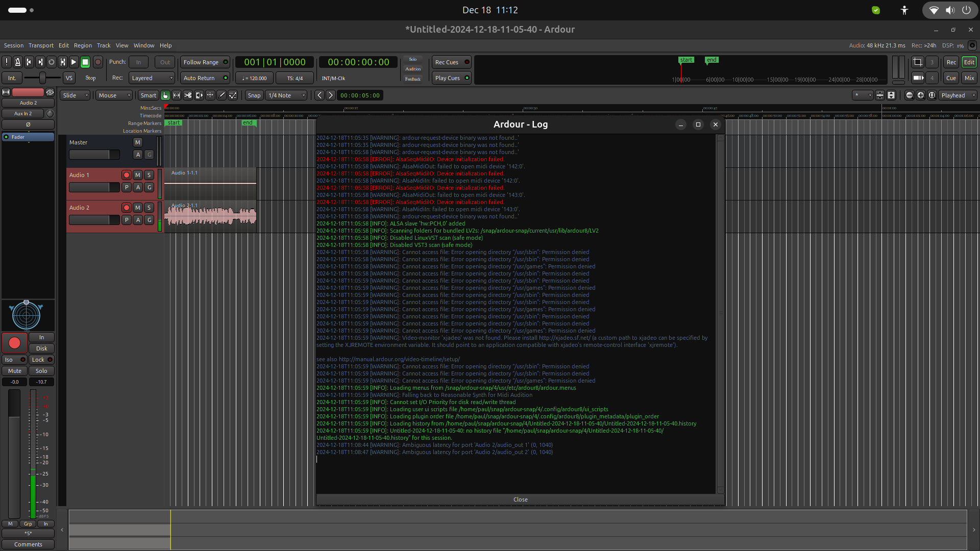Click global transport record button
The image size is (980, 551).
(98, 62)
